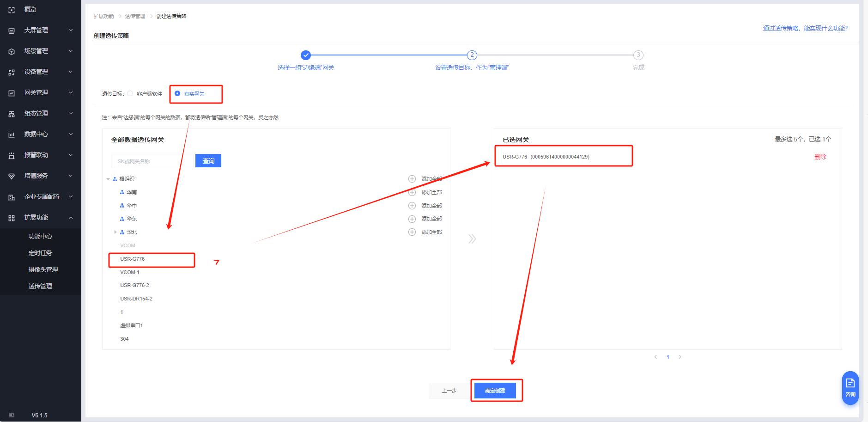Select the 304 gateway in the tree
This screenshot has height=422, width=868.
click(124, 339)
